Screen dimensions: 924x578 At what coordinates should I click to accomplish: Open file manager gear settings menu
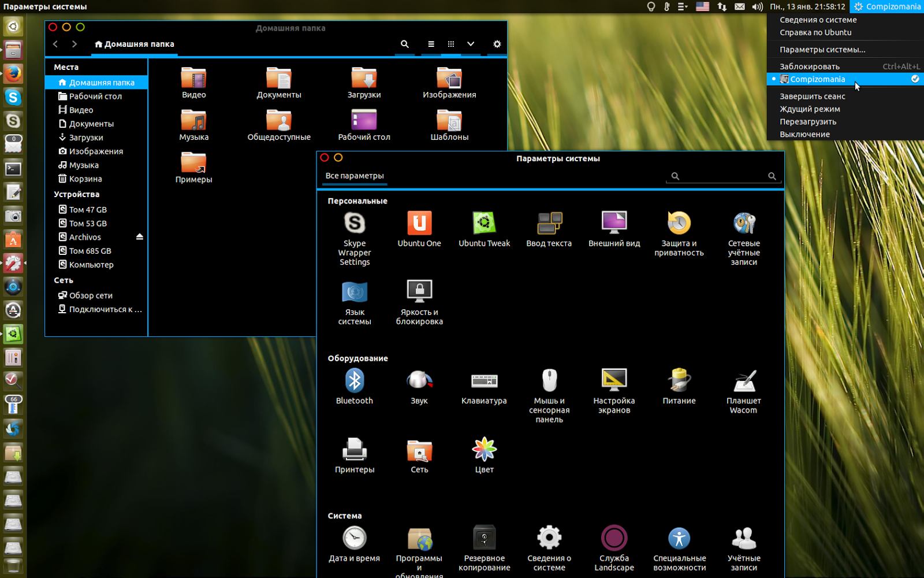(x=497, y=44)
